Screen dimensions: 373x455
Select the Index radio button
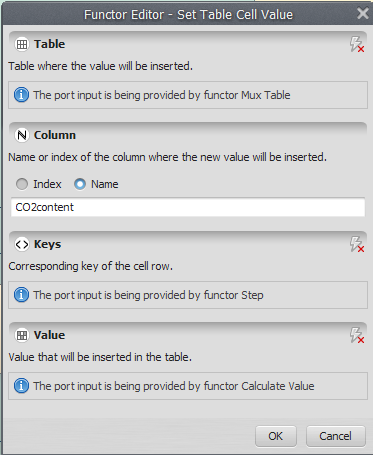22,184
